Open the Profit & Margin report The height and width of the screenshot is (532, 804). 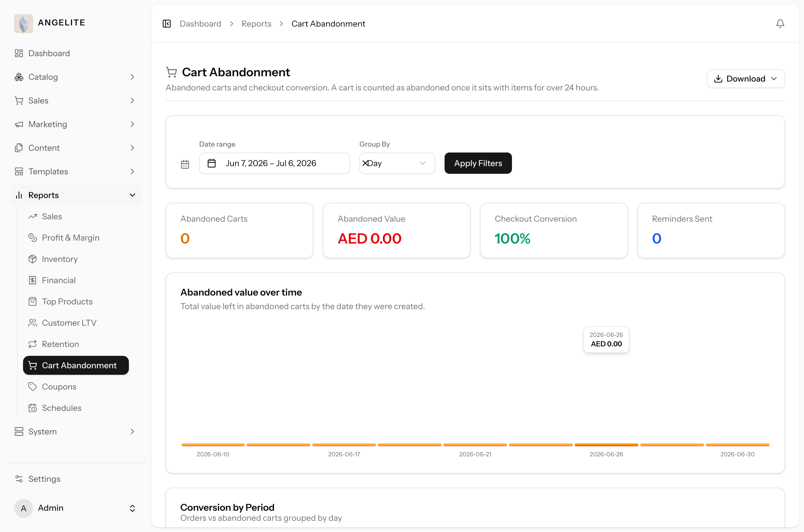(76, 238)
